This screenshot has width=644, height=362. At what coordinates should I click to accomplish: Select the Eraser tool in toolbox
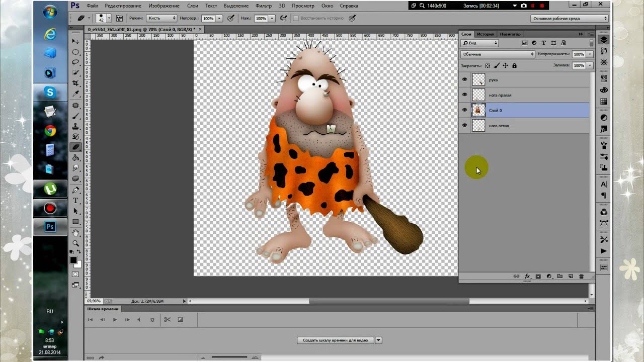76,147
